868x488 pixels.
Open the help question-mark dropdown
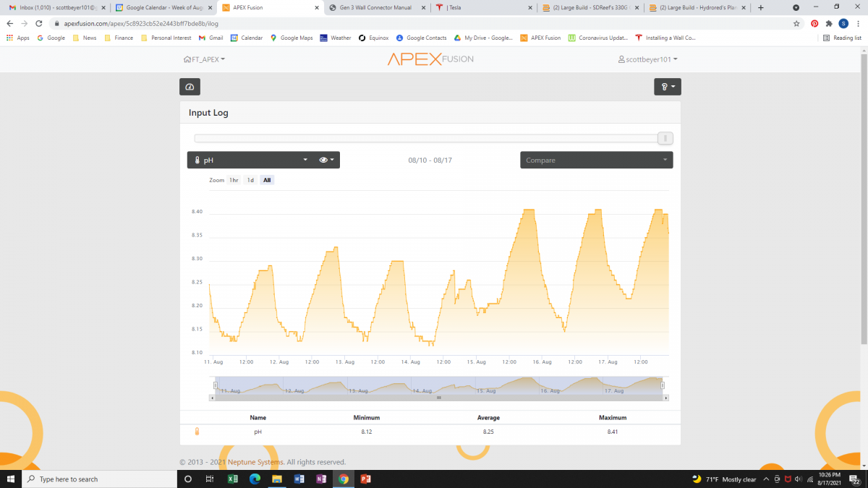point(667,87)
